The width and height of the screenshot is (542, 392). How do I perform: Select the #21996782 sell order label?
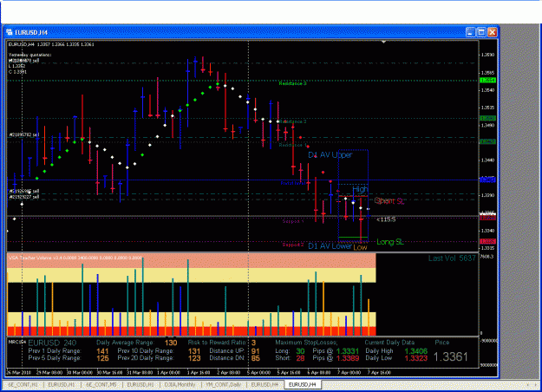click(x=24, y=134)
